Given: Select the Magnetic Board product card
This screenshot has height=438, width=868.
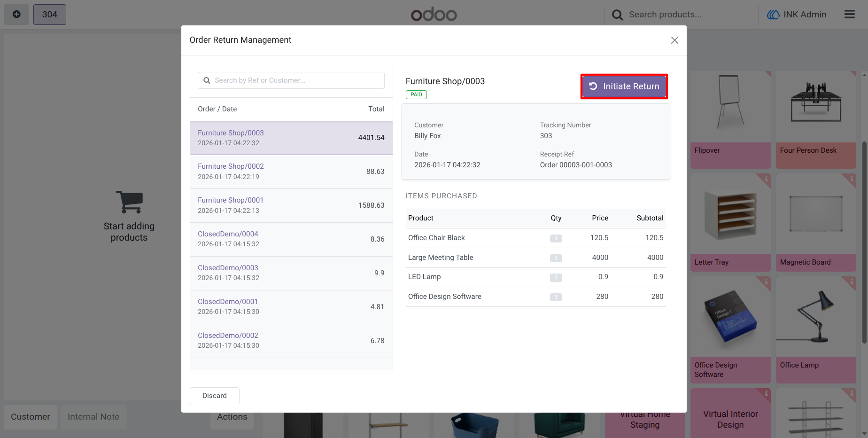Looking at the screenshot, I should [816, 222].
